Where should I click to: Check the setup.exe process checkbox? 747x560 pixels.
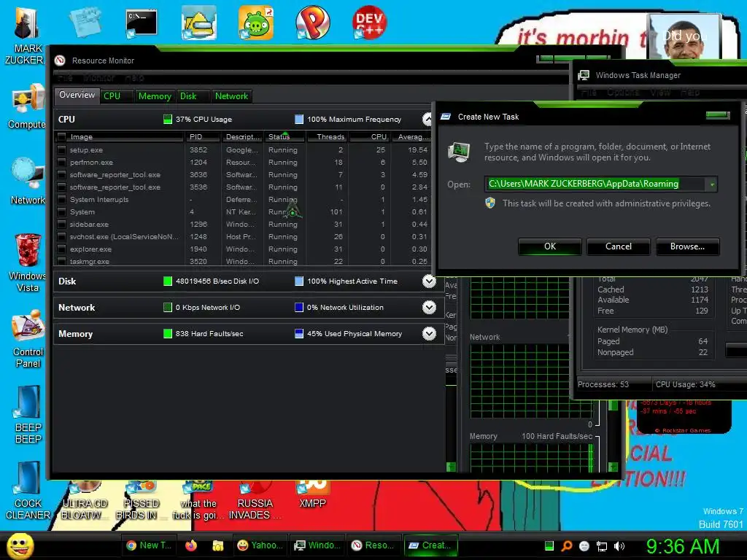tap(61, 149)
